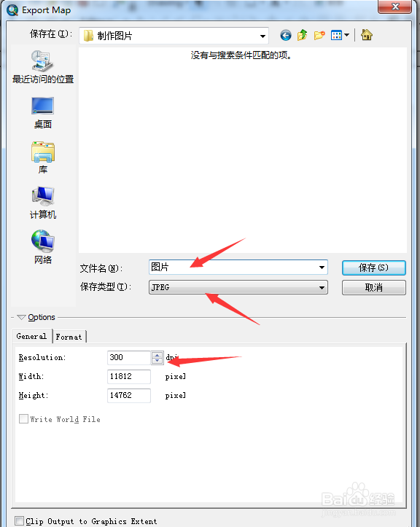Go up one folder level icon
The width and height of the screenshot is (420, 527).
(302, 34)
